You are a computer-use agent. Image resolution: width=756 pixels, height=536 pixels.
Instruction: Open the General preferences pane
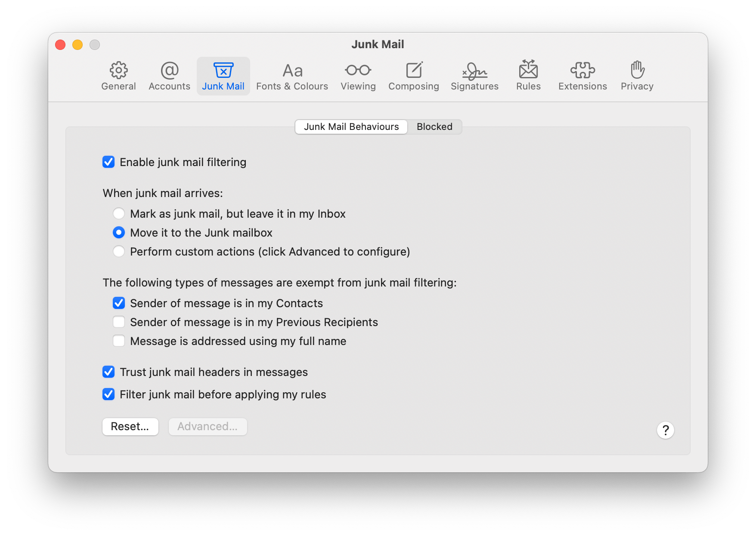click(118, 76)
